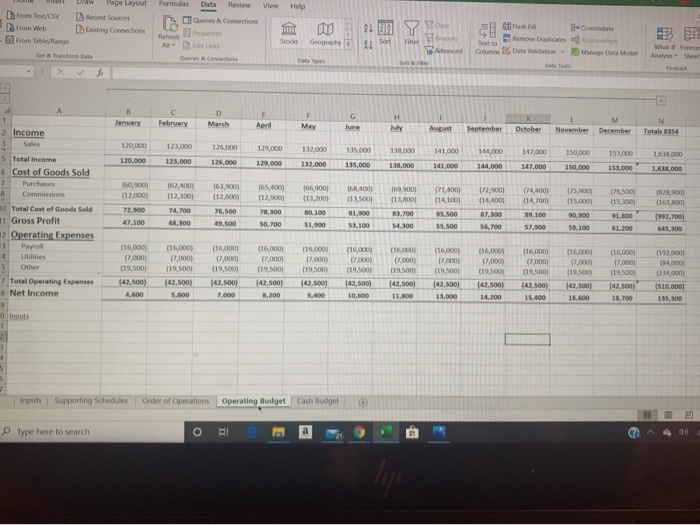Switch to Order of Operations sheet
This screenshot has height=525, width=700.
click(175, 401)
